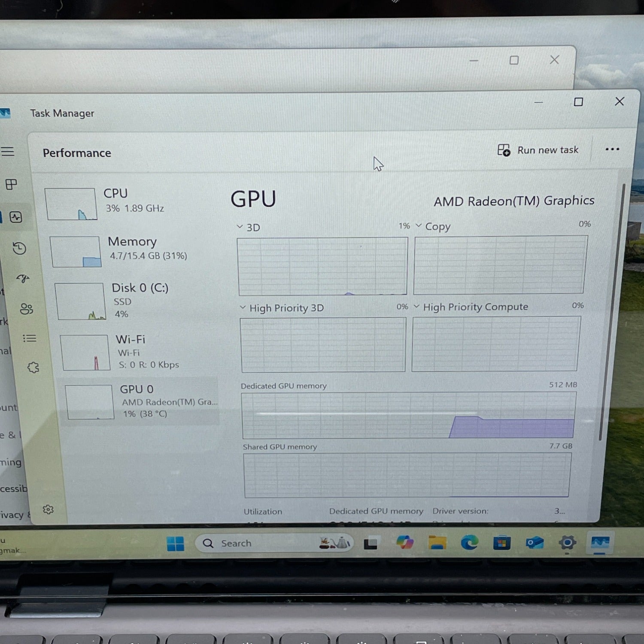Viewport: 644px width, 644px height.
Task: Toggle the hamburger navigation menu
Action: [7, 152]
